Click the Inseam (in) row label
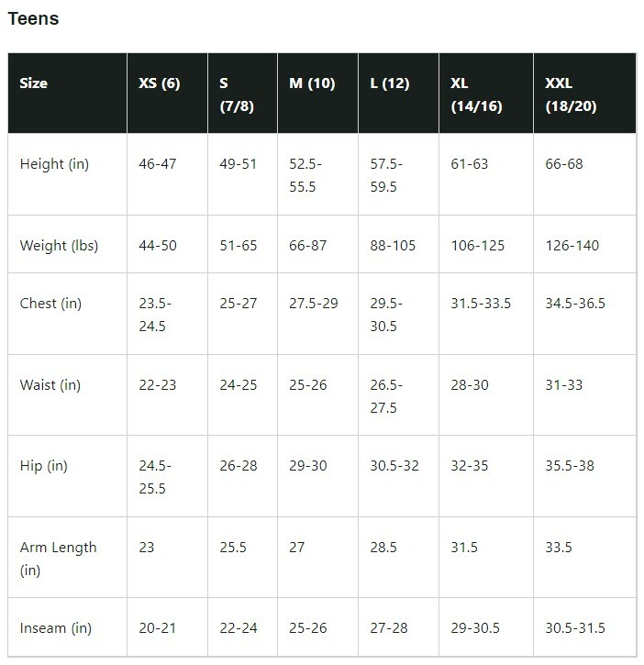644x665 pixels. point(56,628)
